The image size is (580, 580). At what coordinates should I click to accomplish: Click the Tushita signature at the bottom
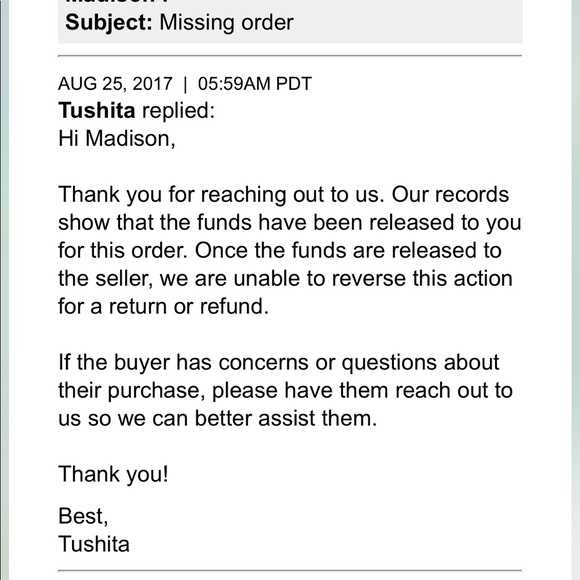click(94, 544)
